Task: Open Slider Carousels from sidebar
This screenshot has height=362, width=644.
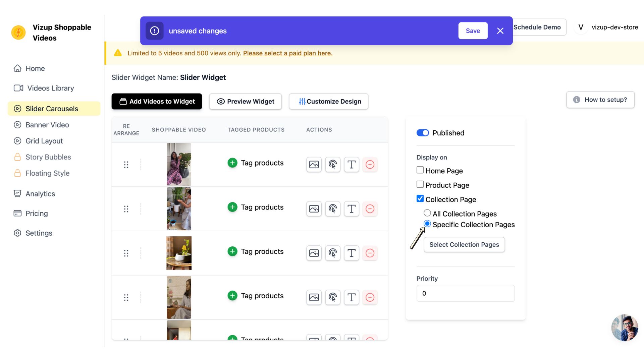Action: (x=52, y=108)
